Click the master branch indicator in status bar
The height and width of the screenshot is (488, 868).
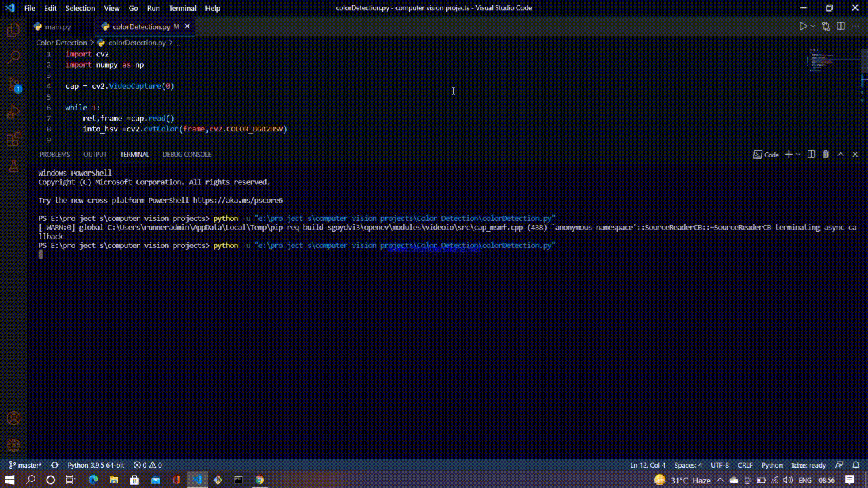tap(25, 465)
